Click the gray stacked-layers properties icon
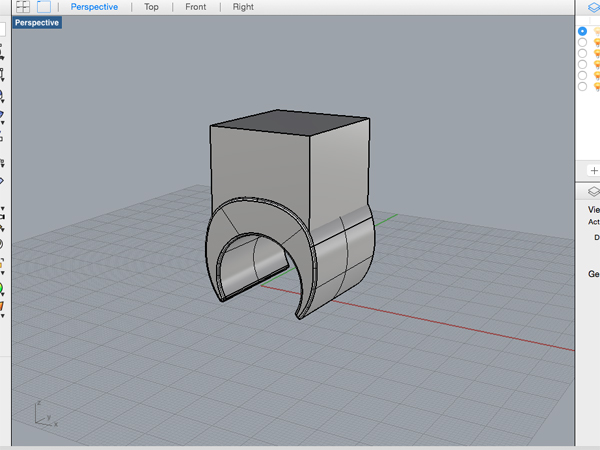The height and width of the screenshot is (450, 600). click(594, 191)
